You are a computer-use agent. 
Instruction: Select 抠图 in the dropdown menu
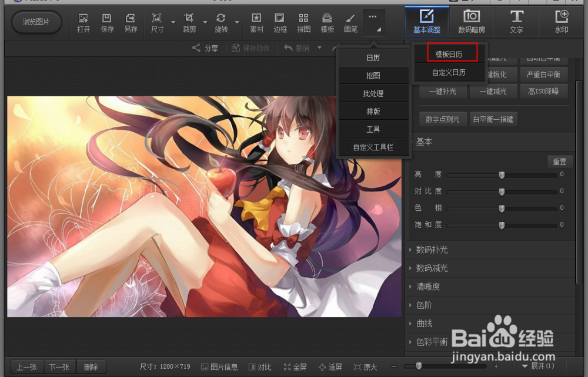click(x=373, y=76)
